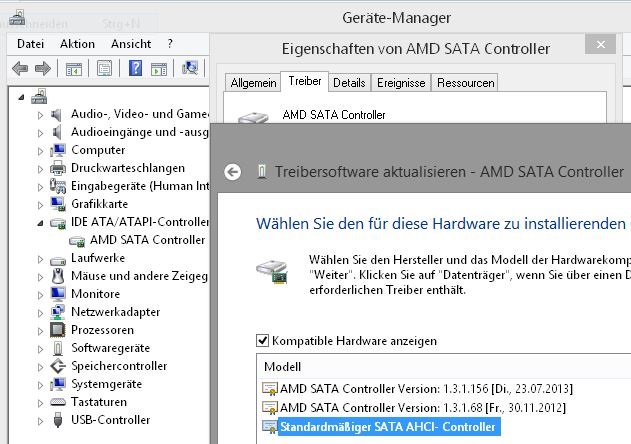Click the blue Help question-mark icon
This screenshot has width=631, height=444.
click(x=135, y=68)
